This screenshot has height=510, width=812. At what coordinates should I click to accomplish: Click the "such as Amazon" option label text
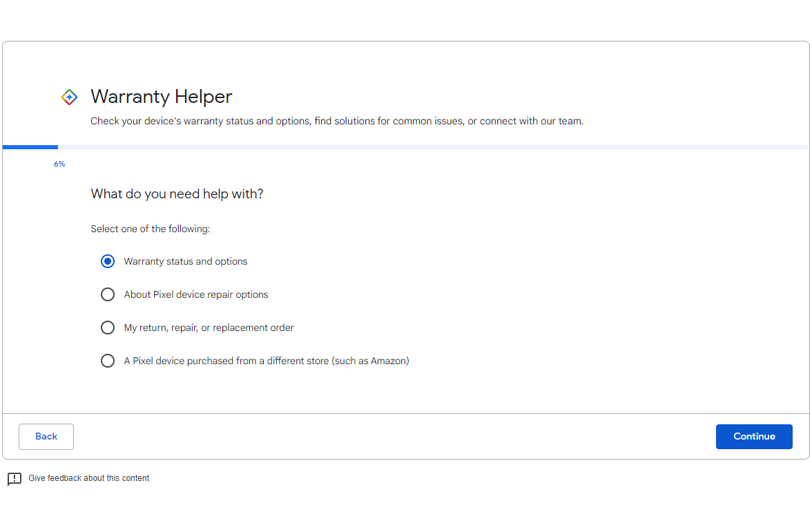267,361
